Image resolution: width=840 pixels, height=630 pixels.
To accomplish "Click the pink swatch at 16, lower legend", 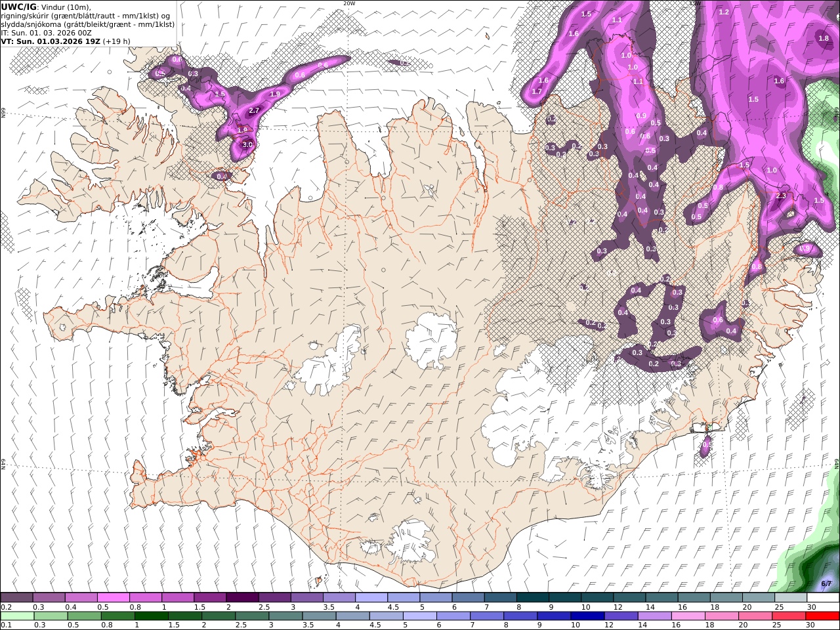I will [688, 616].
